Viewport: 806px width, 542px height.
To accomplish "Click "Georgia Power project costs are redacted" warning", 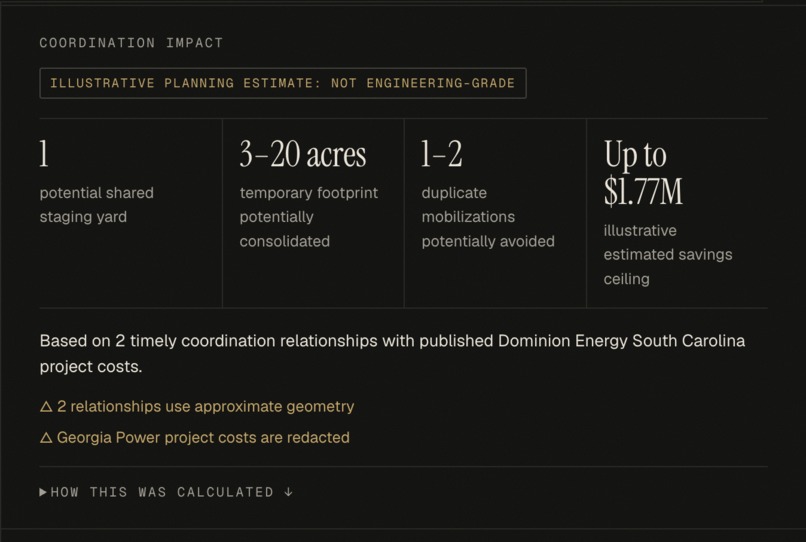I will [x=203, y=438].
